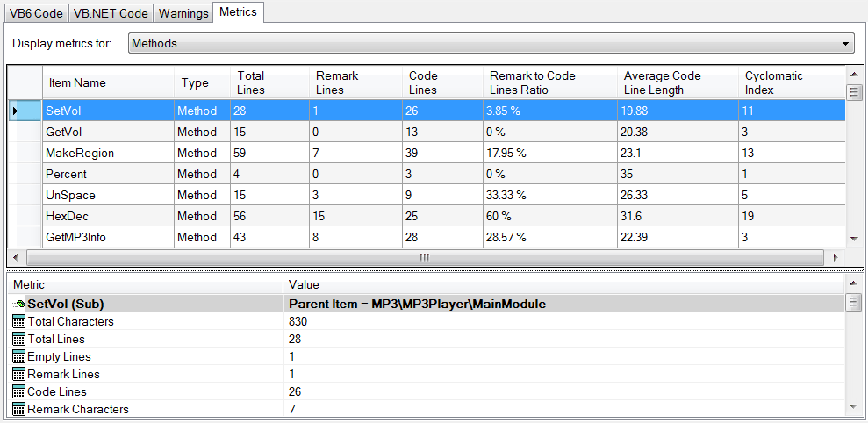868x423 pixels.
Task: Click the Code Lines calculator icon in details
Action: click(x=18, y=392)
